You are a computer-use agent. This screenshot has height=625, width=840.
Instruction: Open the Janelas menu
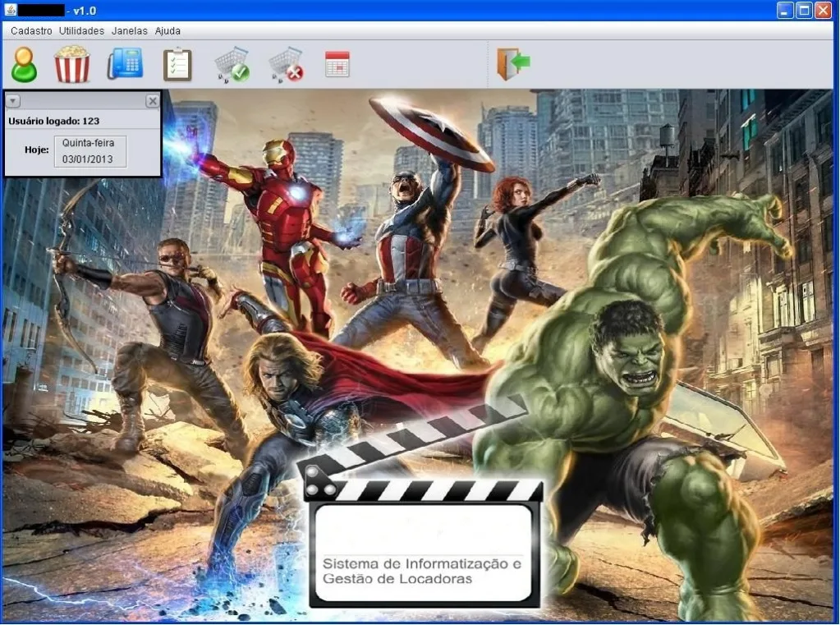[x=129, y=31]
